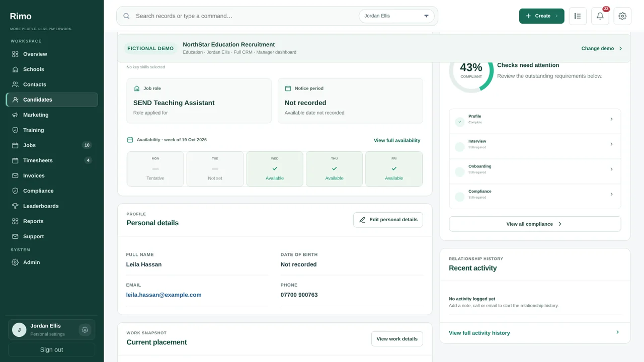Open View full activity history
The image size is (644, 362).
535,333
